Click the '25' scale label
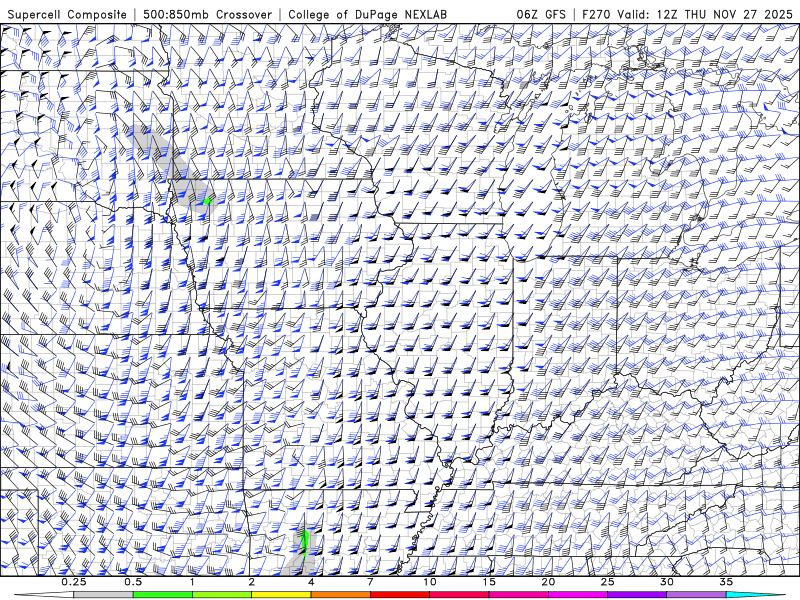The image size is (800, 600). click(607, 582)
